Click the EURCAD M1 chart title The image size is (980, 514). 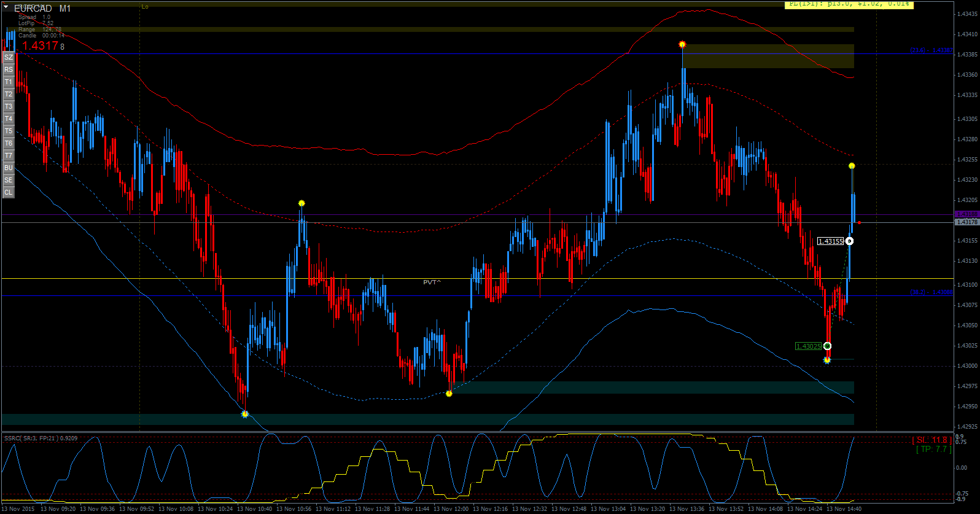point(42,9)
